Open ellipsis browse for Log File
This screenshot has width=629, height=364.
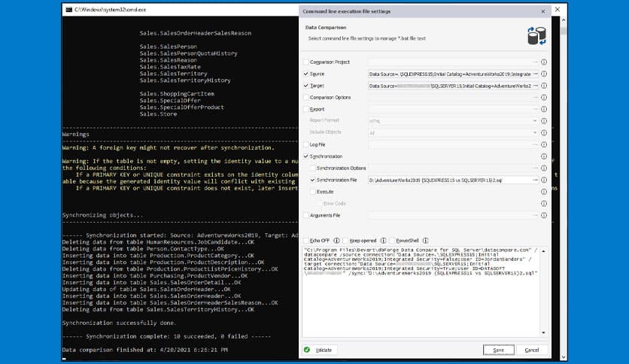(535, 144)
